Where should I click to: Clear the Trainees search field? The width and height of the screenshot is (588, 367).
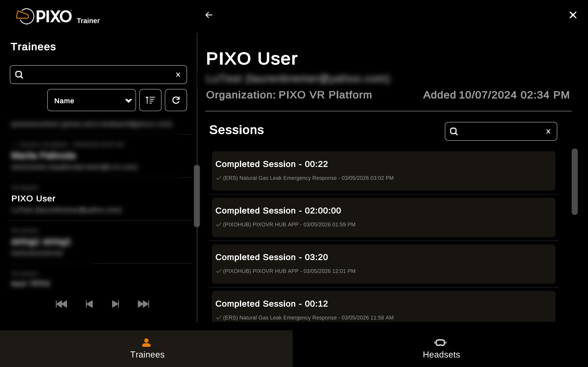(x=178, y=75)
